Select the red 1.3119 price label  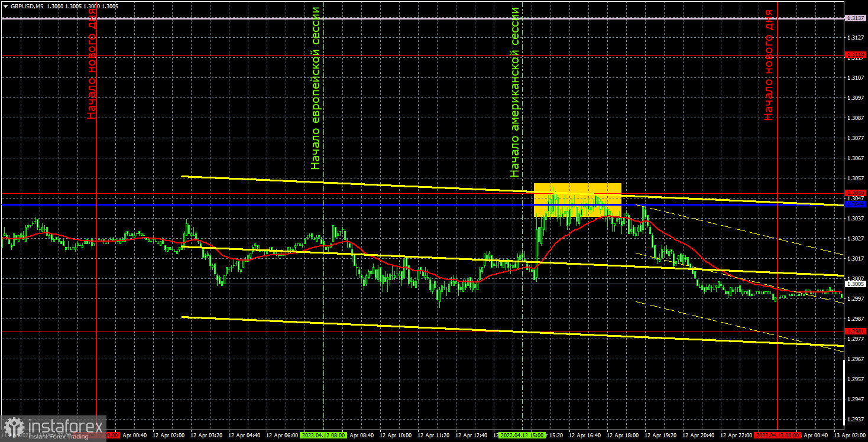[855, 55]
